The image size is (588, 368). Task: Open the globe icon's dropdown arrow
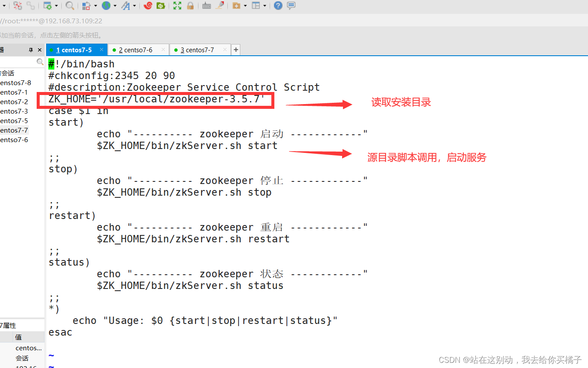[114, 6]
